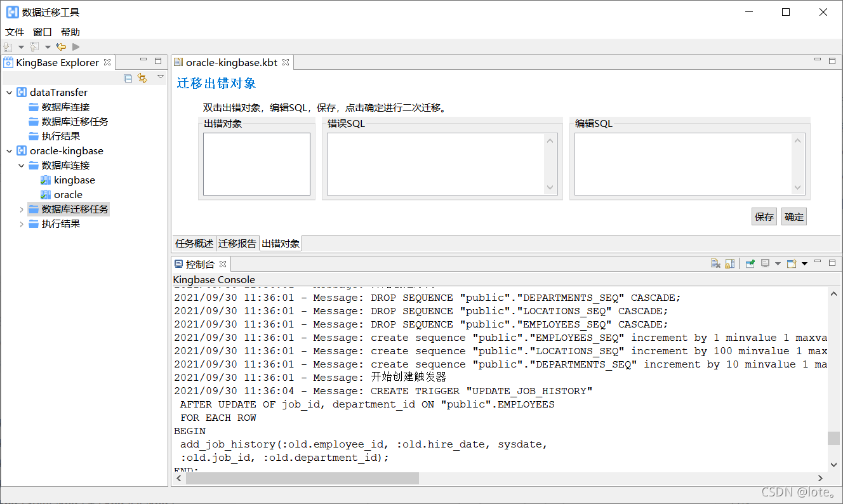Image resolution: width=843 pixels, height=504 pixels.
Task: Close the KingBase Explorer view tab
Action: [x=107, y=62]
